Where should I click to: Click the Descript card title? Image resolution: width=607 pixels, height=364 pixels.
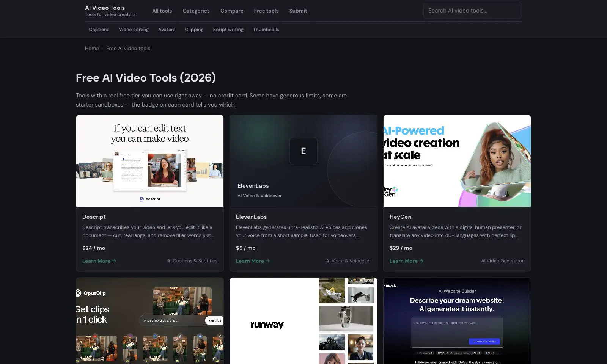94,217
